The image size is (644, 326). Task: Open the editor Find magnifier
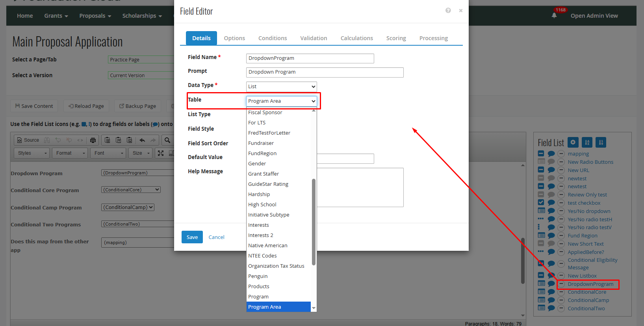click(167, 140)
